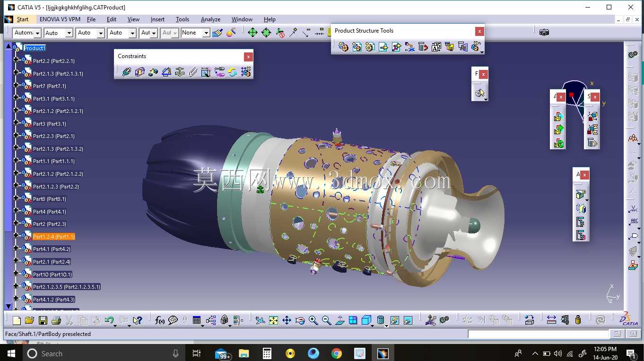Click the Design Table icon
The height and width of the screenshot is (361, 644).
197,320
